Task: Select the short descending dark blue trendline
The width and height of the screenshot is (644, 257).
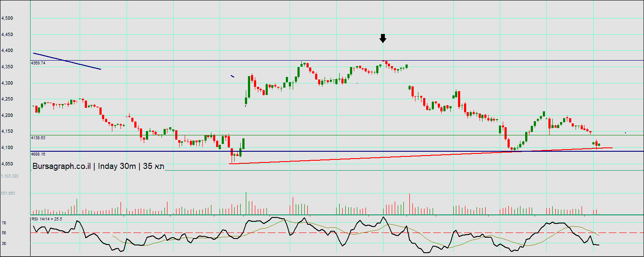Action: point(67,61)
